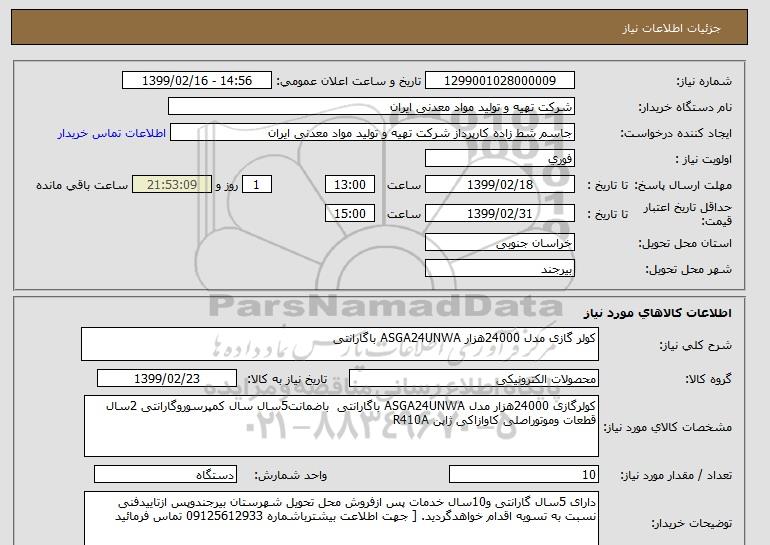This screenshot has height=545, width=770.
Task: Click label ساعت باقی مانده
Action: point(82,185)
